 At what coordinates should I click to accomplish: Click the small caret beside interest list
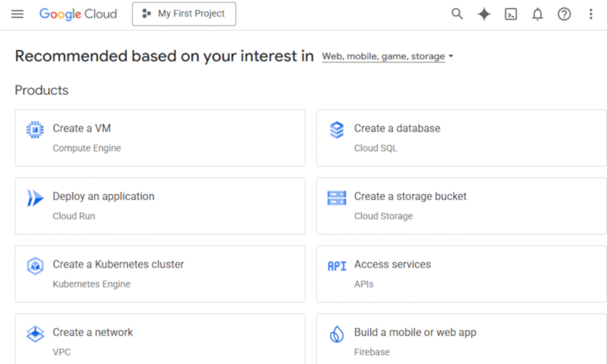[x=451, y=56]
